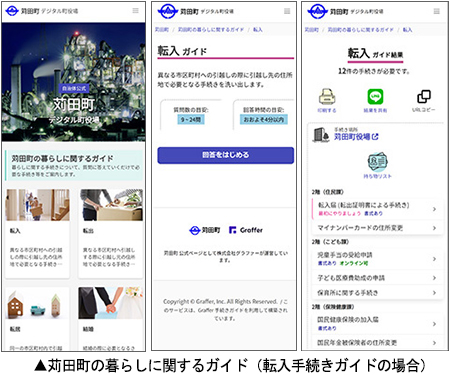The image size is (450, 375).
Task: Click マイナンバーカードの住所変更 procedure text
Action: pos(360,228)
